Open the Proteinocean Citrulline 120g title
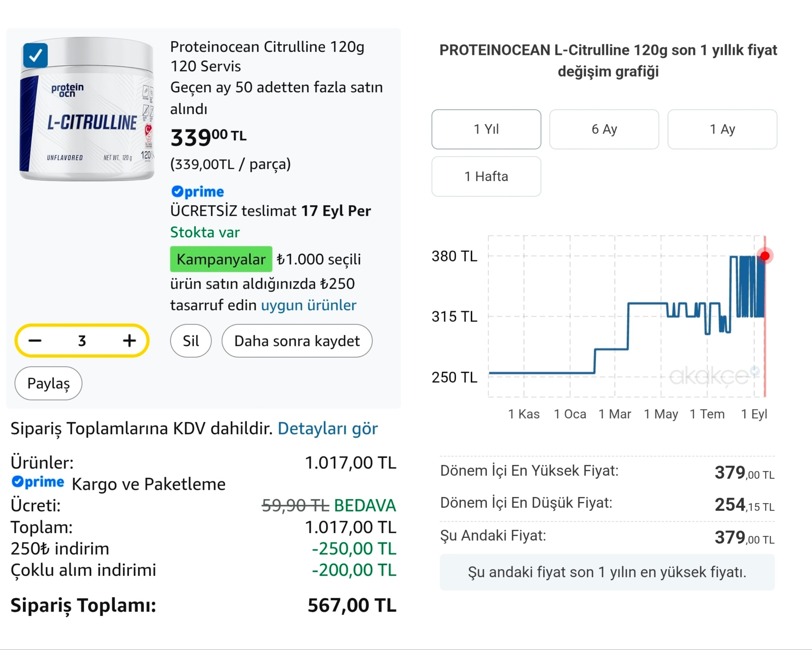Viewport: 812px width, 650px height. [267, 56]
